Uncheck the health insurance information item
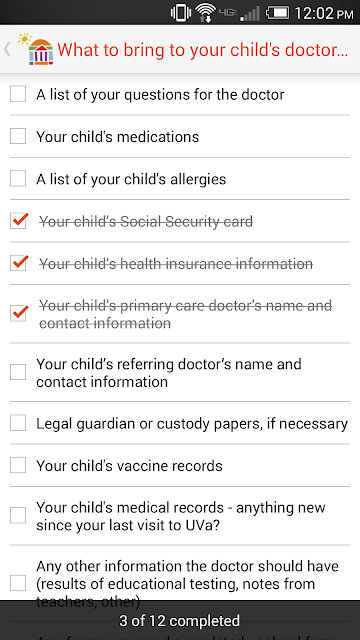 pos(19,263)
